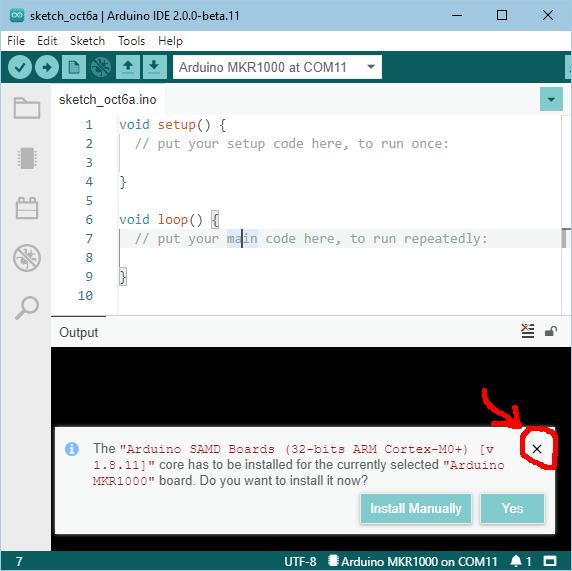Viewport: 572px width, 571px height.
Task: Open a sketch with the up-arrow icon
Action: tap(128, 67)
